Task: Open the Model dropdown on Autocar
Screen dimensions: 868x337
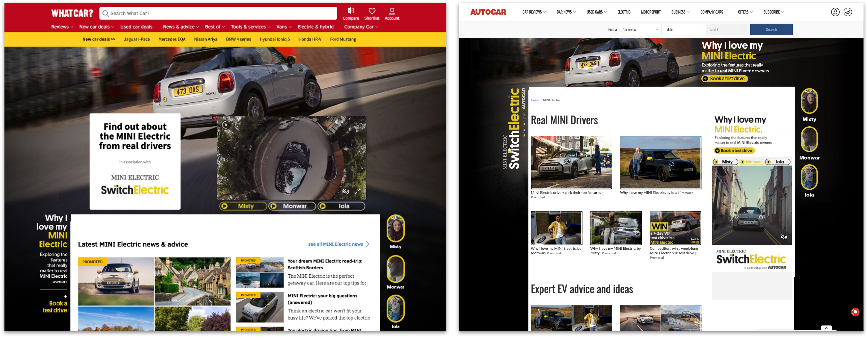Action: pos(728,30)
